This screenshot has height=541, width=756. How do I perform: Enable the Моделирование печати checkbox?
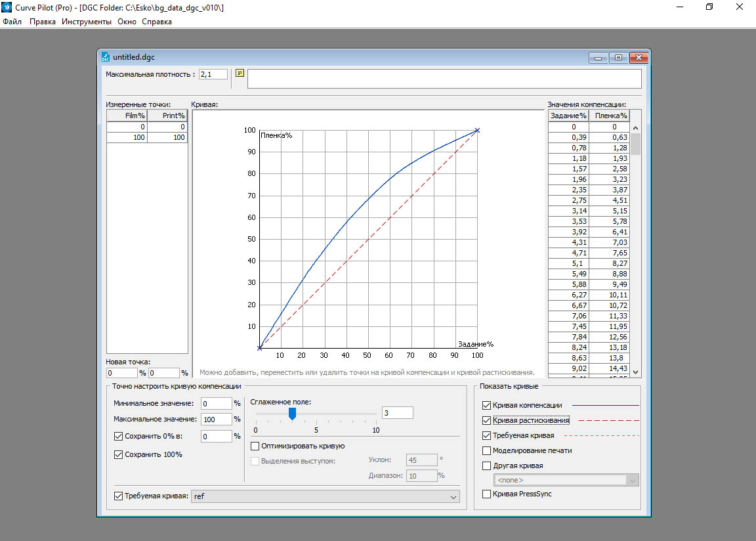[486, 450]
